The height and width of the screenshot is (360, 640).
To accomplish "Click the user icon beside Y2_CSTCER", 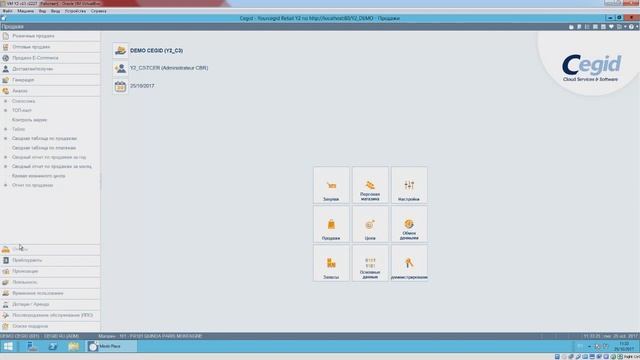I will click(x=120, y=68).
